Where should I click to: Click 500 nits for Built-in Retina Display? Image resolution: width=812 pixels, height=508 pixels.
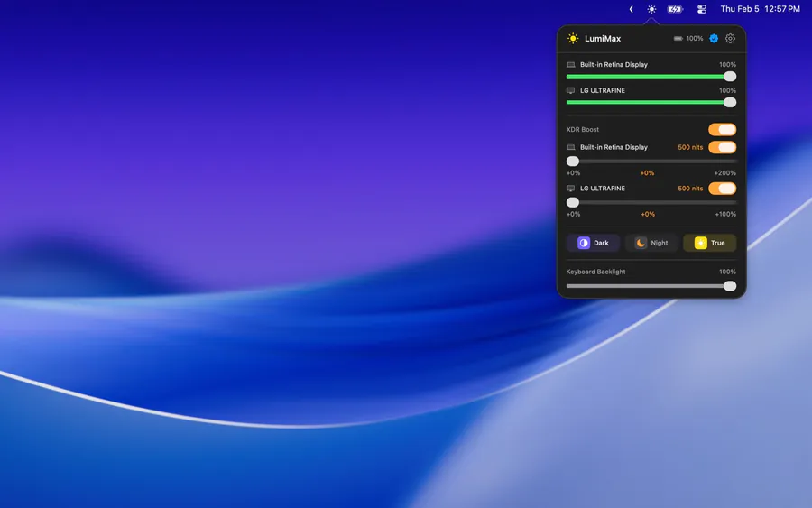point(690,147)
